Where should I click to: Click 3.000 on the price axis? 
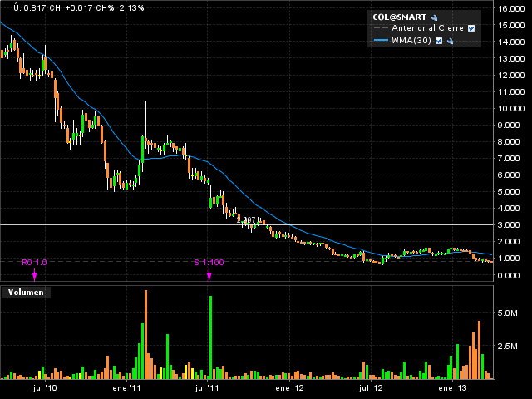[509, 225]
